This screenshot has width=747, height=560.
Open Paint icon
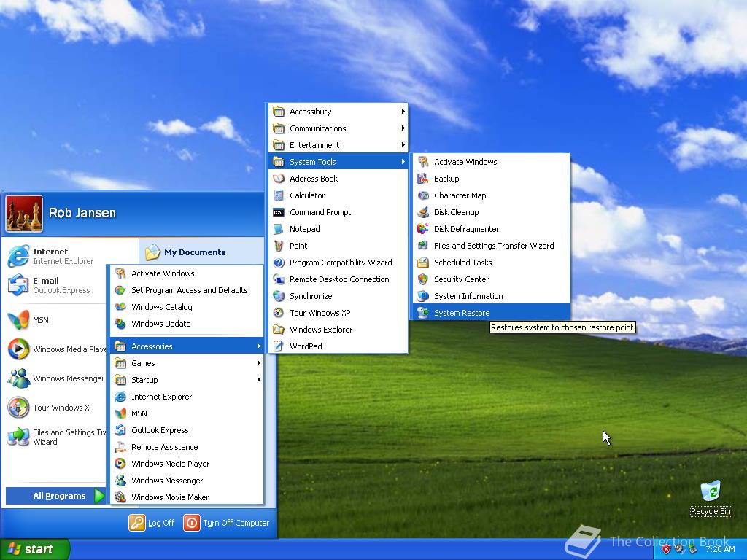click(x=279, y=246)
